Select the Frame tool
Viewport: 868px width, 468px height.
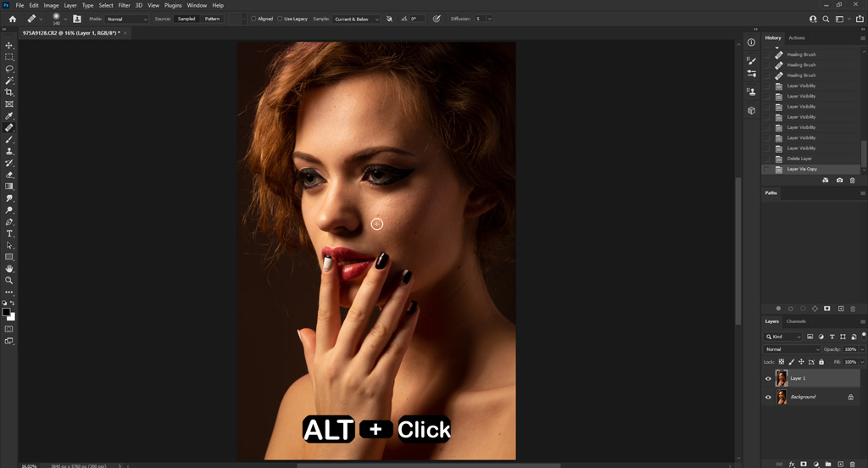pos(8,104)
